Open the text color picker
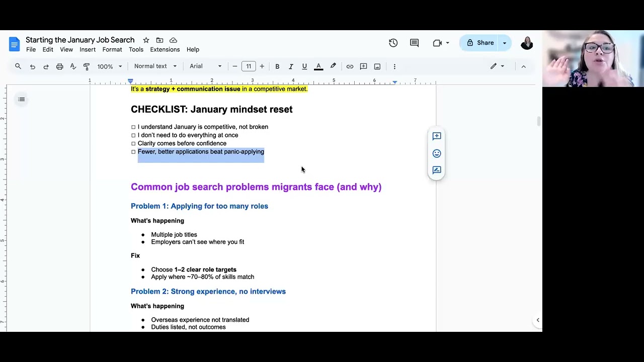The height and width of the screenshot is (362, 644). 318,66
